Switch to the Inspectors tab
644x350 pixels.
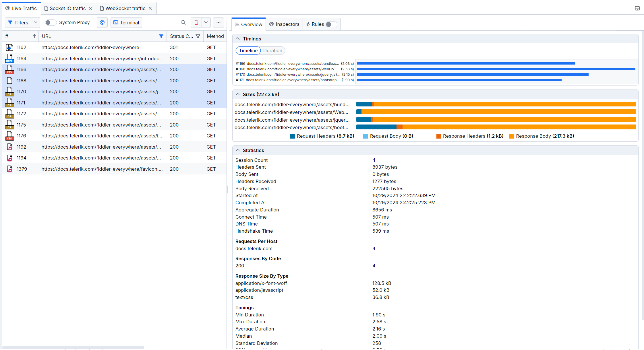pyautogui.click(x=284, y=24)
